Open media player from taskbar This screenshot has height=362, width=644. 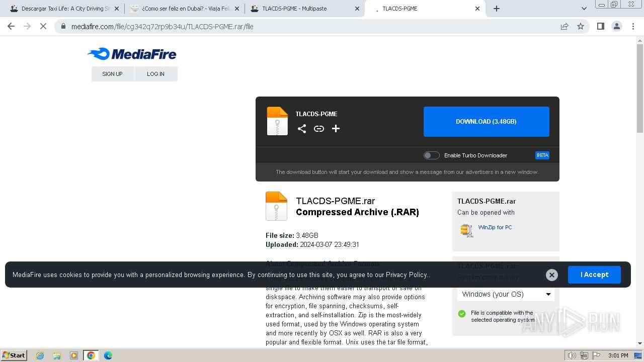click(x=74, y=355)
